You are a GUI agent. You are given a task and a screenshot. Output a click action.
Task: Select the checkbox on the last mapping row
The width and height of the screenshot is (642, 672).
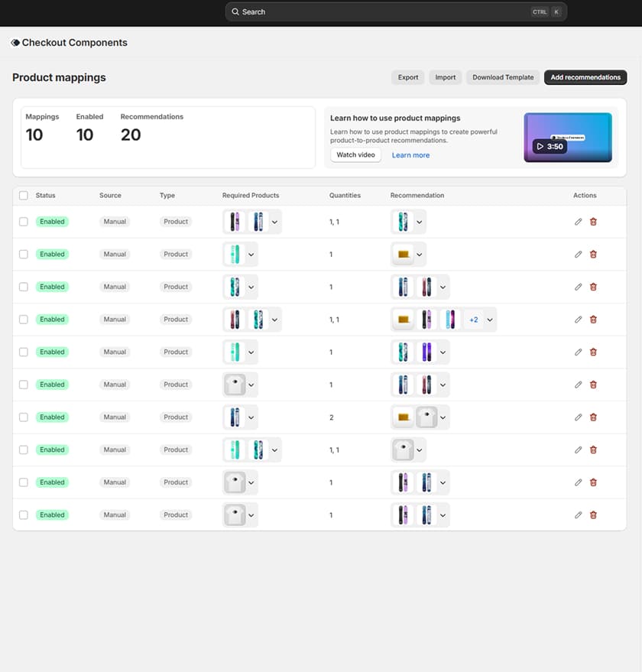click(x=24, y=515)
